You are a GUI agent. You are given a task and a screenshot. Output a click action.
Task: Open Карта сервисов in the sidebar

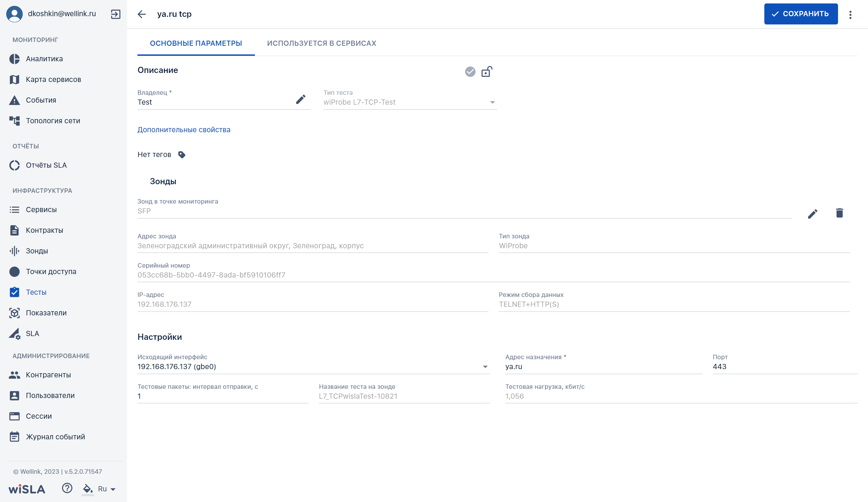click(x=53, y=80)
